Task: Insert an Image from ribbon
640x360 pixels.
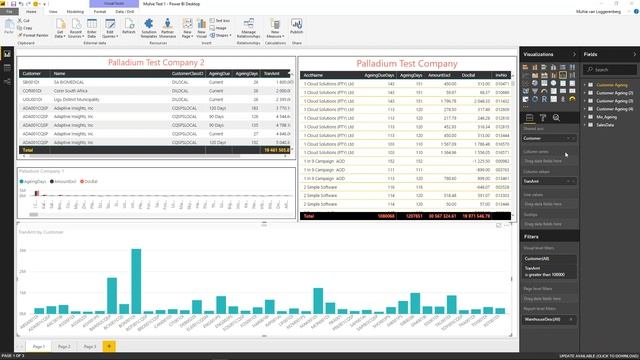Action: (218, 28)
